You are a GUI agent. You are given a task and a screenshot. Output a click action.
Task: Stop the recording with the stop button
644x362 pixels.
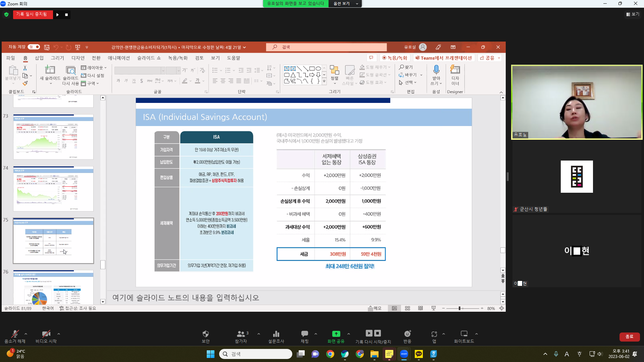[x=66, y=15]
